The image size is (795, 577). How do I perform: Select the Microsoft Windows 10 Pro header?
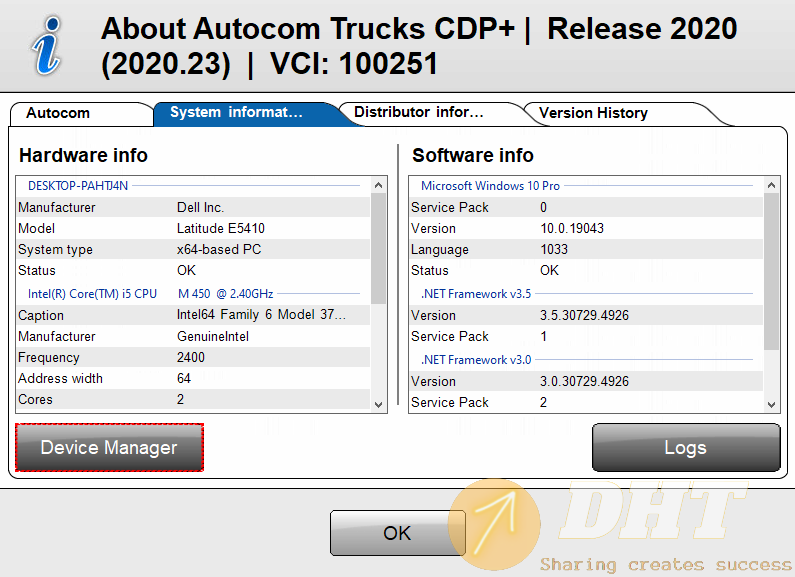click(490, 185)
